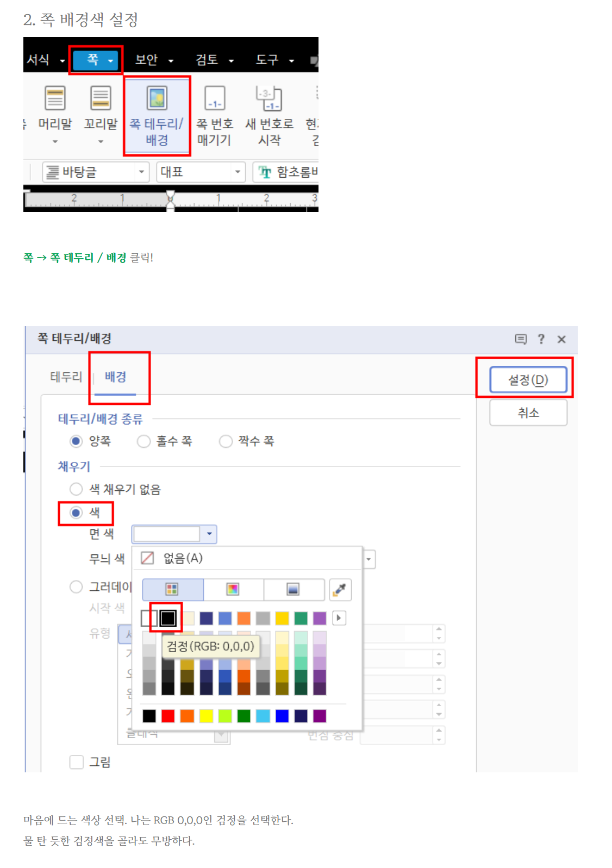Screen dimensions: 612x868
Task: Click the 머리말 header icon
Action: pos(55,98)
